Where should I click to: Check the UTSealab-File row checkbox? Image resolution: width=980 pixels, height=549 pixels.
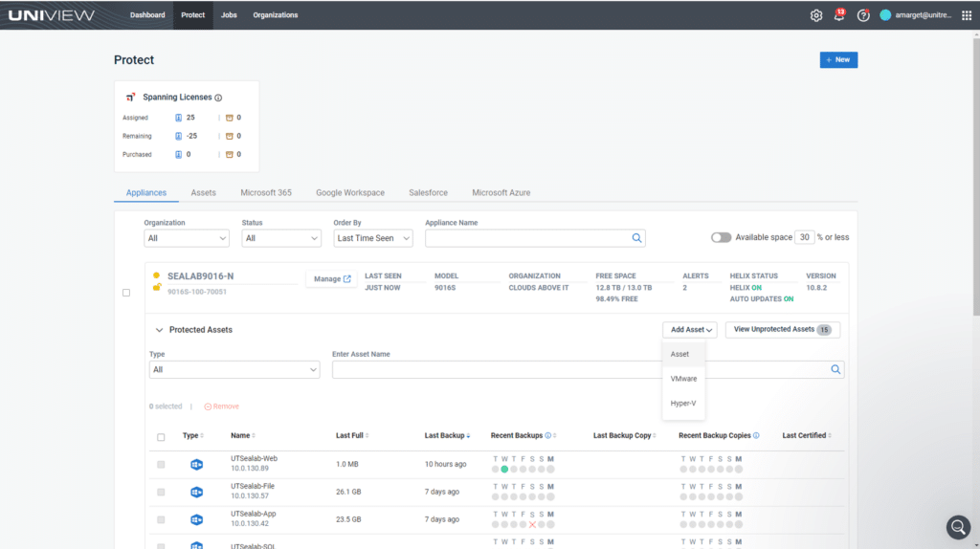(x=161, y=493)
